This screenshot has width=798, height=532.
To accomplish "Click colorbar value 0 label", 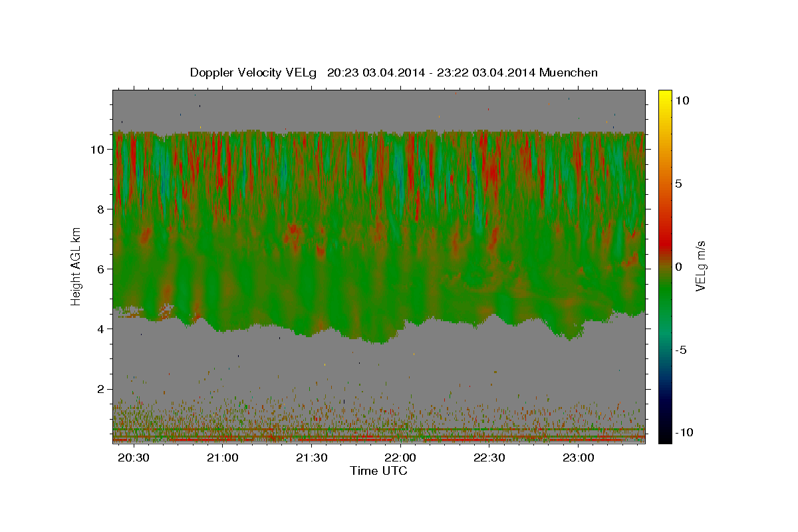I will [680, 267].
